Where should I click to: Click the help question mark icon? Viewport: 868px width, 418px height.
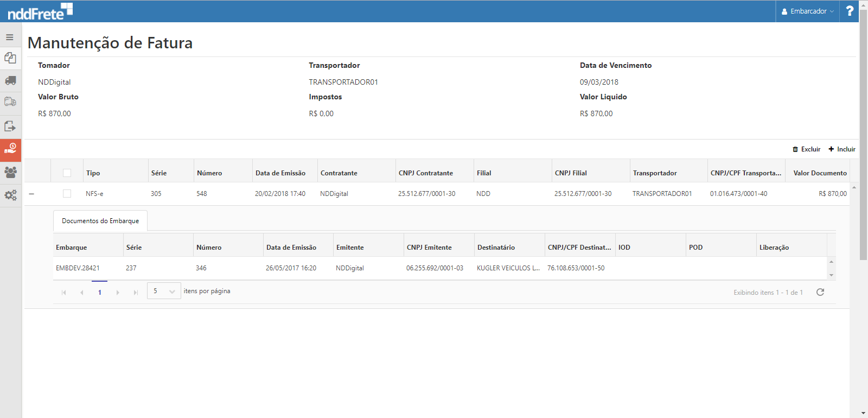coord(850,11)
